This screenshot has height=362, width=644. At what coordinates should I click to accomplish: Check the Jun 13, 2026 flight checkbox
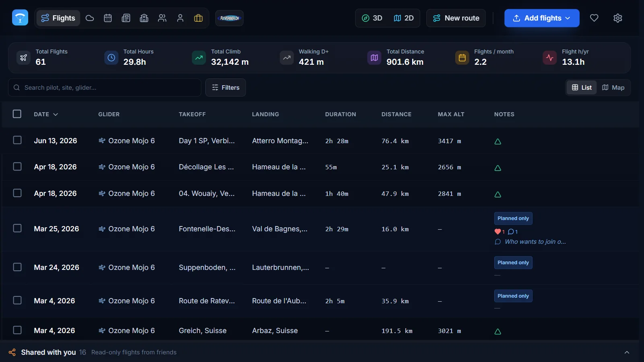(17, 140)
